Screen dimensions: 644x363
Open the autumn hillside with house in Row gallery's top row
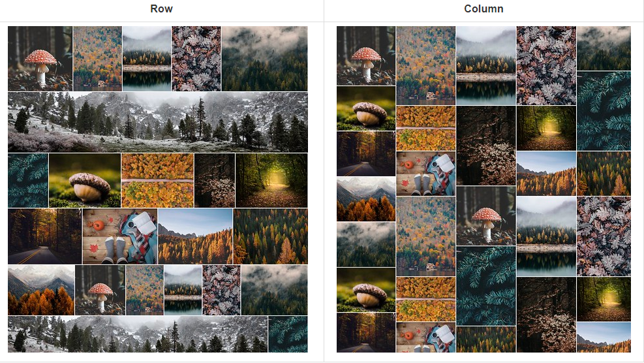pos(97,58)
